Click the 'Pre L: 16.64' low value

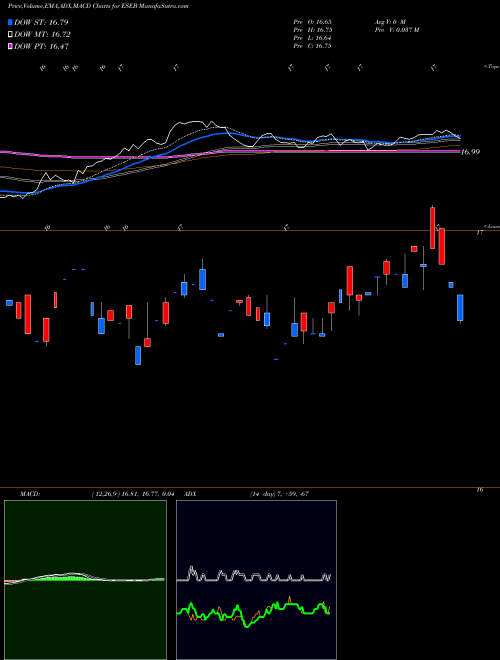(312, 38)
